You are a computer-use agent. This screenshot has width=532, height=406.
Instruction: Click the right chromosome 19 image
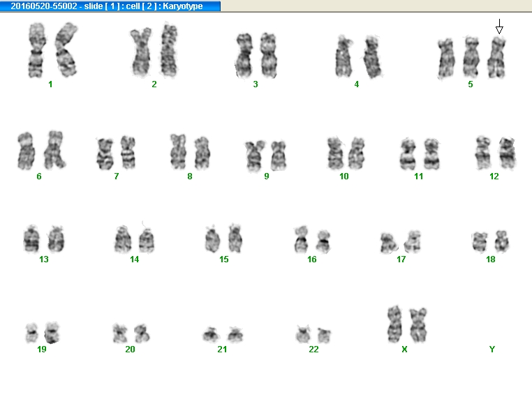click(x=52, y=333)
